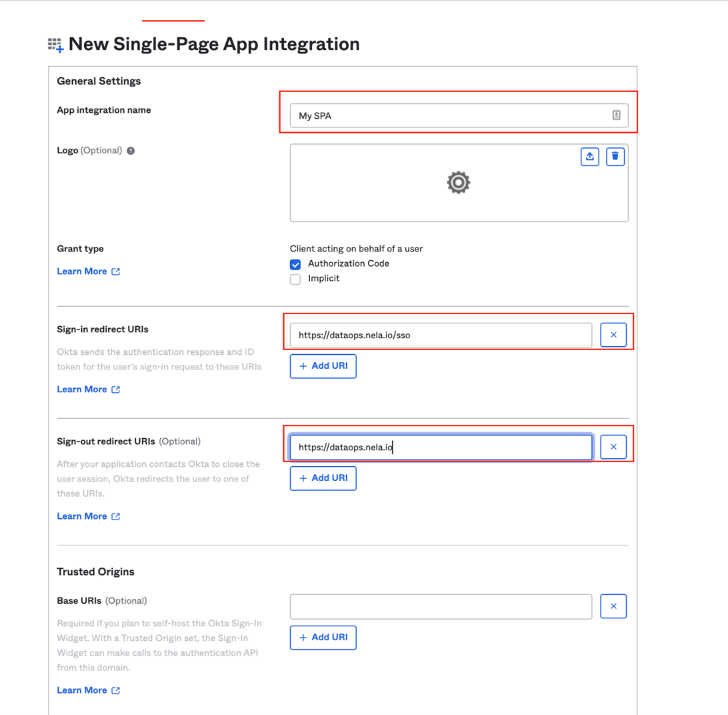Remove the sign-out redirect URI with X

[x=613, y=447]
